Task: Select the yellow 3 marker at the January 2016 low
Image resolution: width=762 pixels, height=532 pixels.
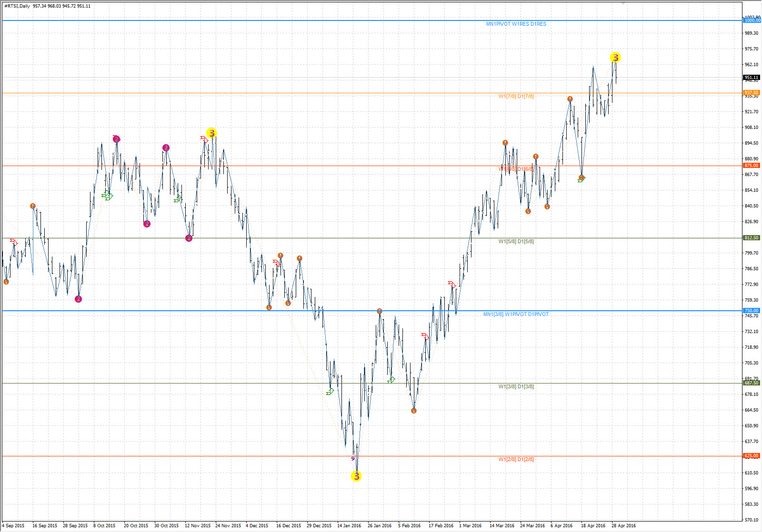Action: pos(356,476)
